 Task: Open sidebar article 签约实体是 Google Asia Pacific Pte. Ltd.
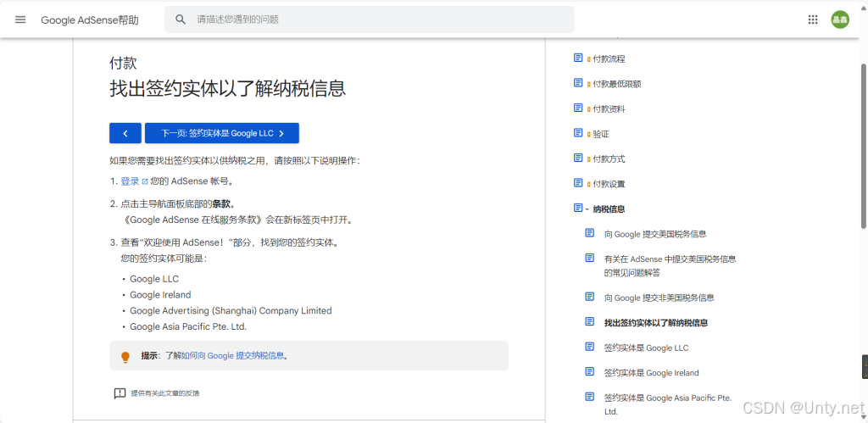(x=668, y=404)
